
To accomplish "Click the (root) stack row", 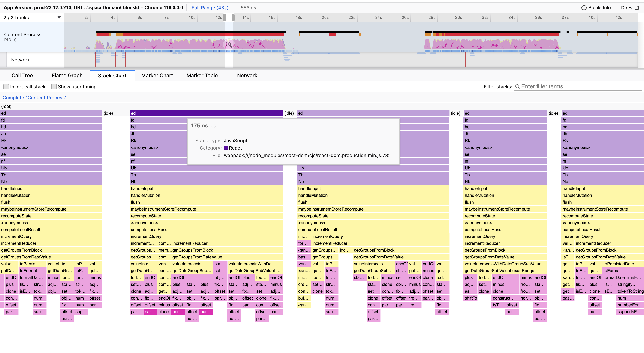I will (x=322, y=106).
